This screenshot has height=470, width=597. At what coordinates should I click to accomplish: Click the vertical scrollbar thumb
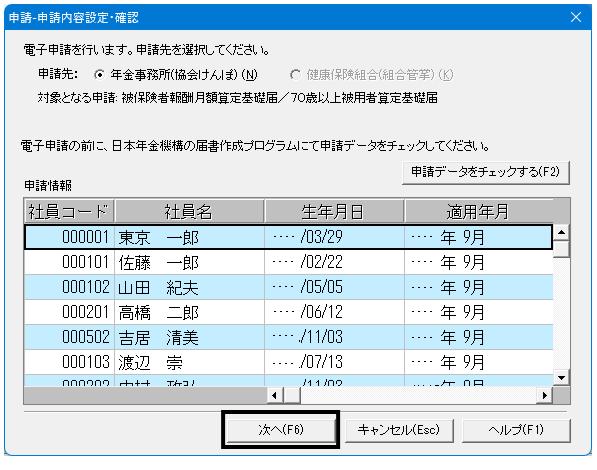coord(562,249)
